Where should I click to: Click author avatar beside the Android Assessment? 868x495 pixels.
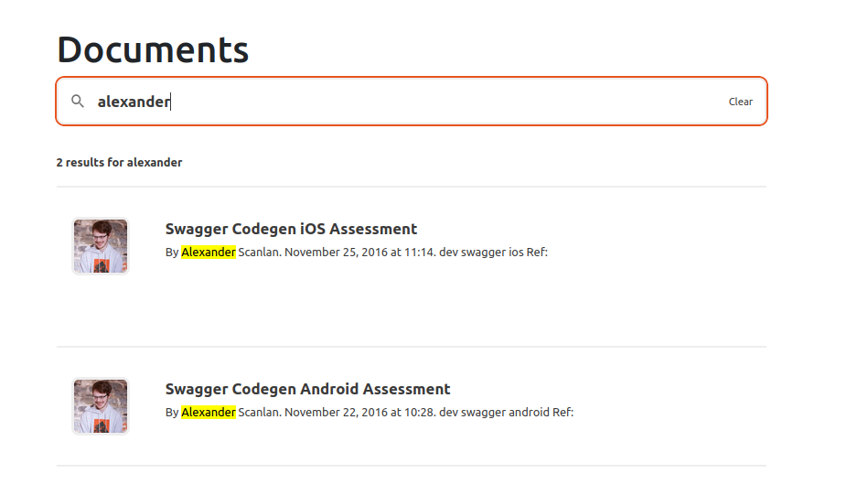101,406
